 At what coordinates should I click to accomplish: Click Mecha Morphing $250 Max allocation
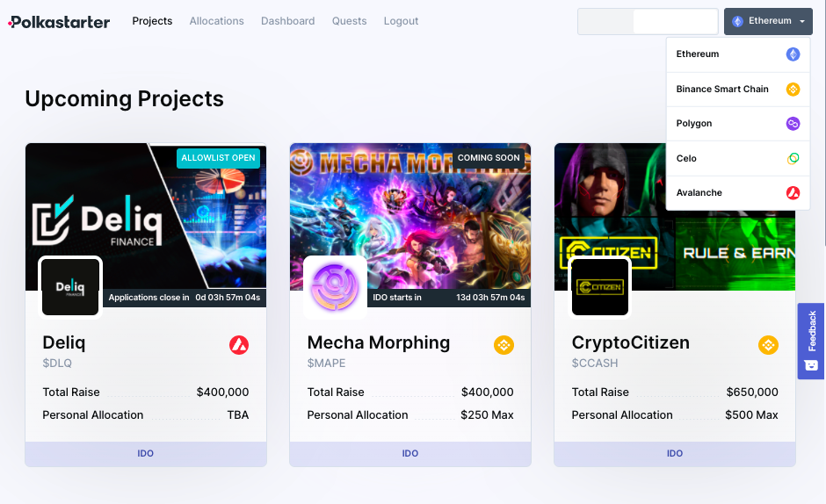point(487,415)
